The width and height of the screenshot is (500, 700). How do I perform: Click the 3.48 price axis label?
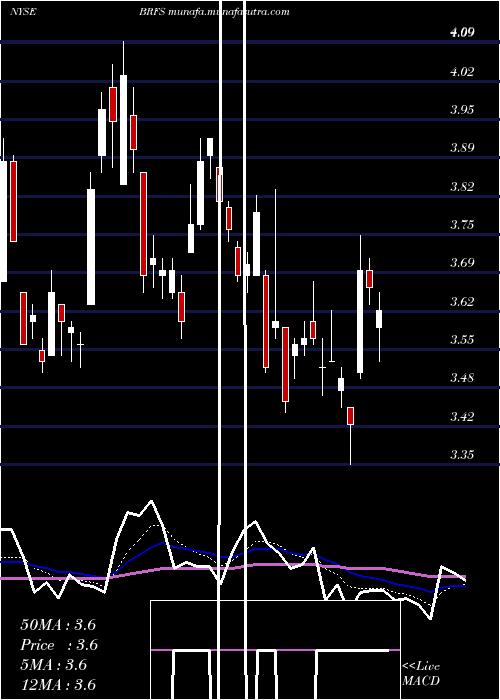(x=462, y=378)
